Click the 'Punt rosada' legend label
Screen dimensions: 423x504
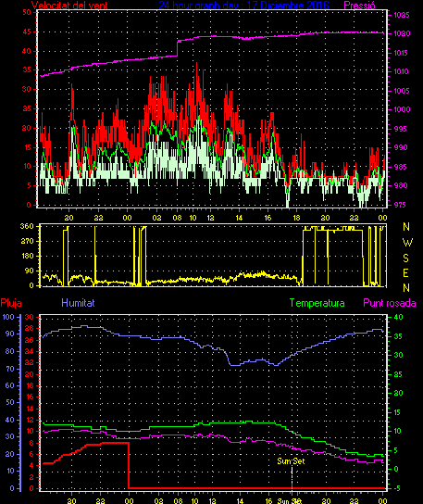click(x=390, y=303)
